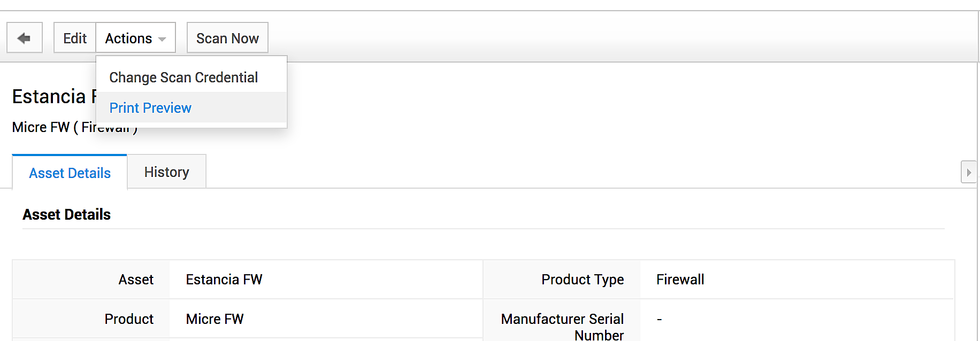Click the Micre FW product value
980x341 pixels.
tap(215, 319)
